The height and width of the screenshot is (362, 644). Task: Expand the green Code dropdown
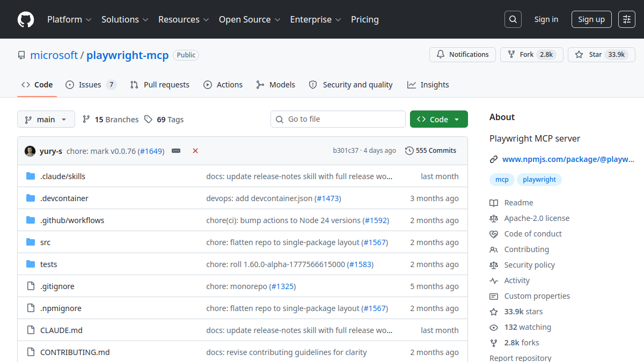pos(439,119)
